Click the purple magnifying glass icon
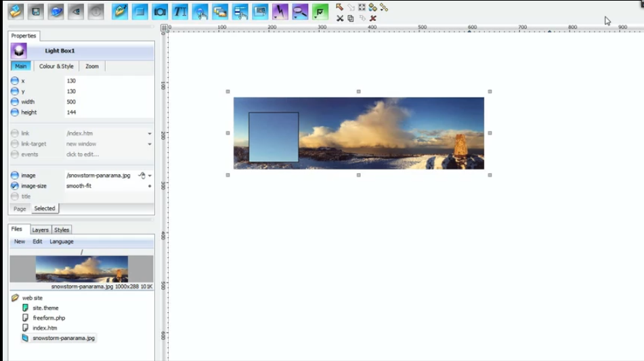Image resolution: width=644 pixels, height=361 pixels. tap(300, 12)
